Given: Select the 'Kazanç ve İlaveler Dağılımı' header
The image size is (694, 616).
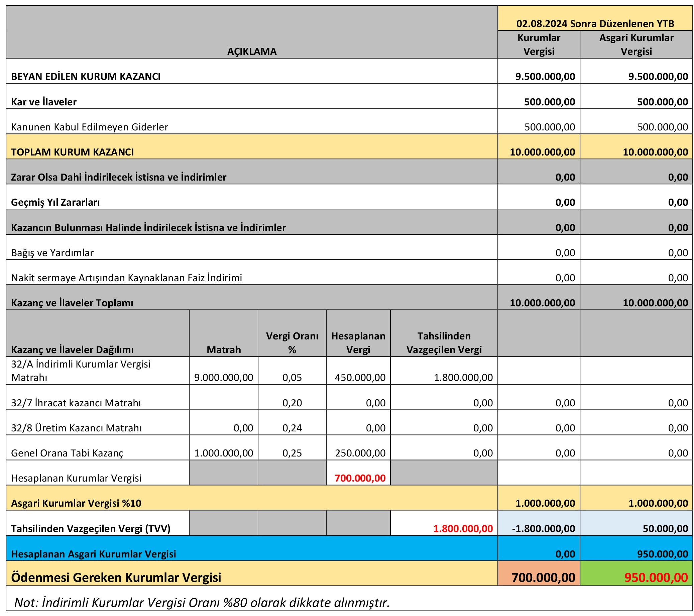Looking at the screenshot, I should tap(72, 350).
